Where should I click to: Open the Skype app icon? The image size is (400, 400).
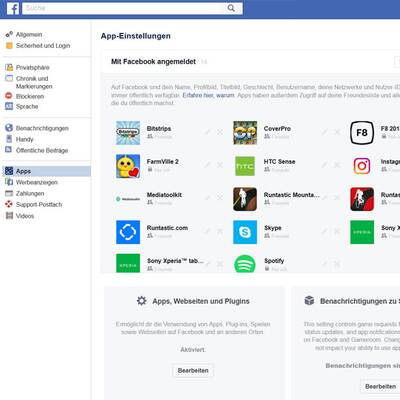click(x=245, y=232)
